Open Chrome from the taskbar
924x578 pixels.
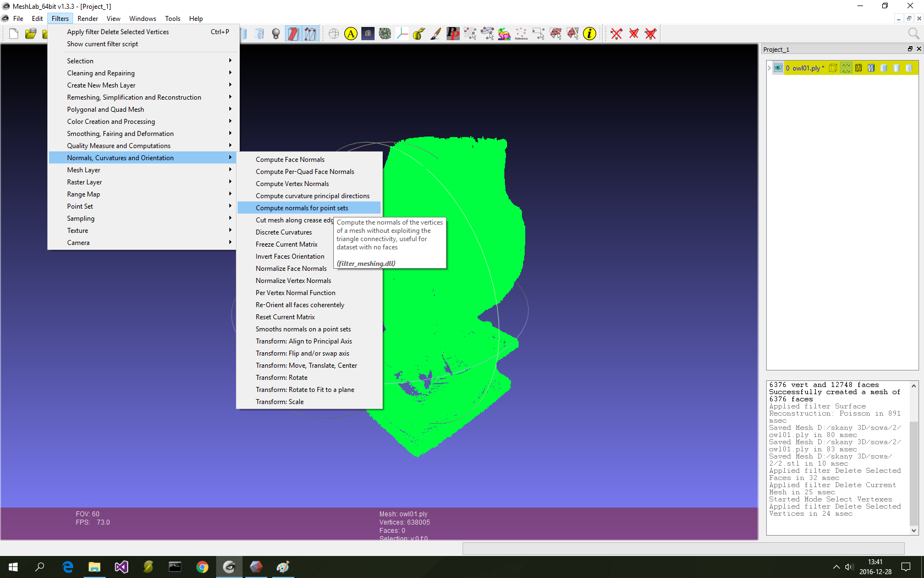[202, 567]
